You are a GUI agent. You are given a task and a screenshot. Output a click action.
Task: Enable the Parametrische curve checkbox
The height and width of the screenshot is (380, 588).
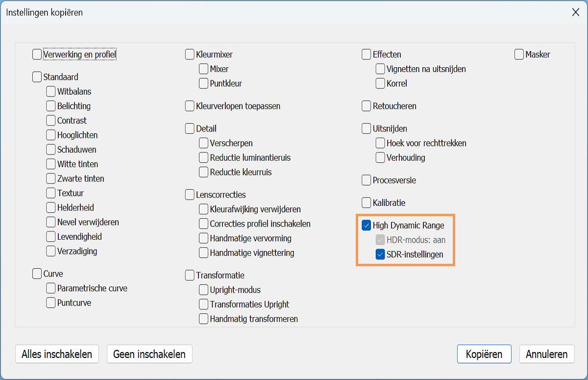(51, 288)
